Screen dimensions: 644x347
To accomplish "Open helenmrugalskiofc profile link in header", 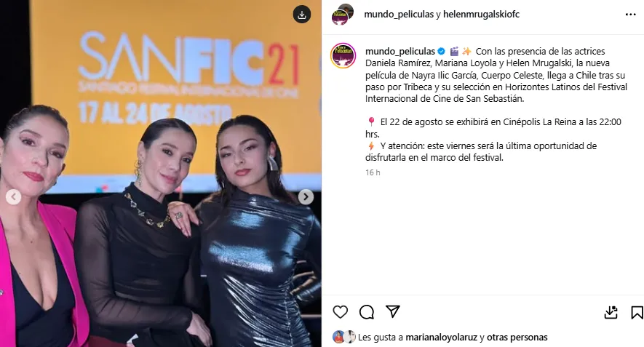I will 481,15.
